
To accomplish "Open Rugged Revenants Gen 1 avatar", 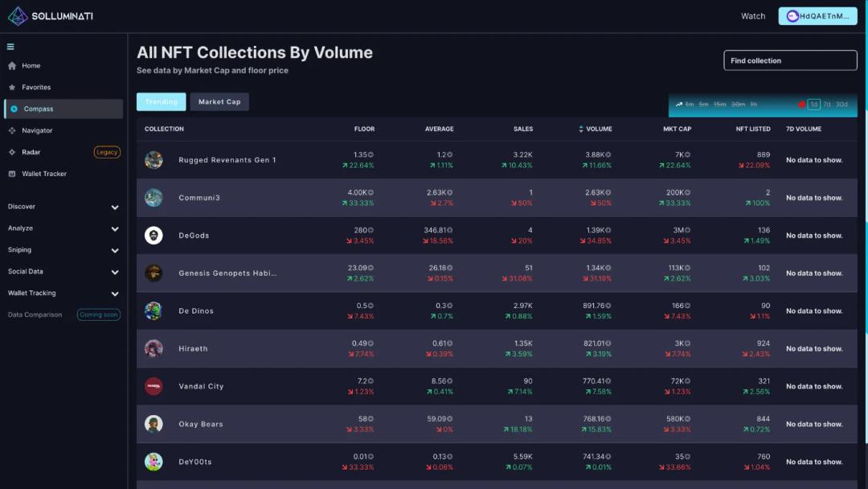I will pyautogui.click(x=154, y=159).
